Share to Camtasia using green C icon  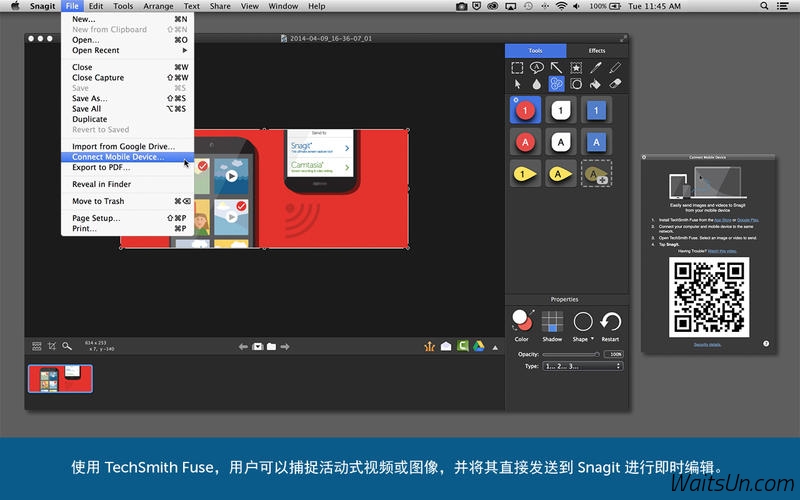click(x=463, y=346)
